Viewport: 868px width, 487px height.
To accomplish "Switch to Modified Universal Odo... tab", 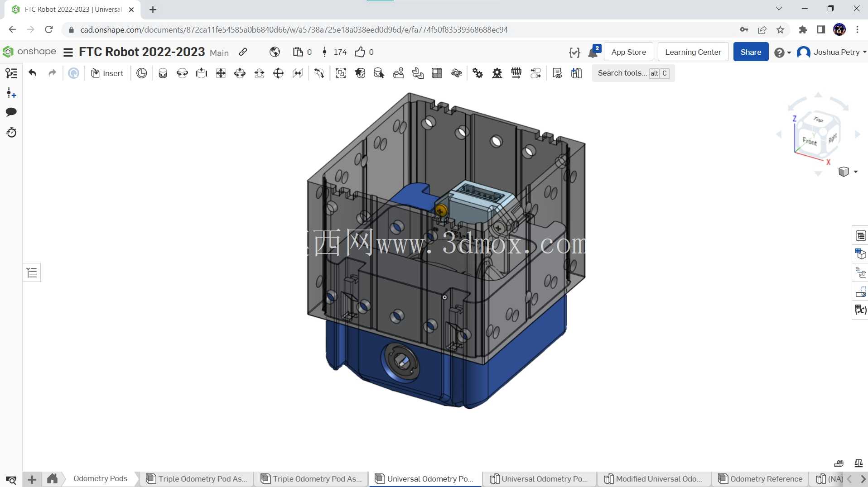I will [654, 479].
